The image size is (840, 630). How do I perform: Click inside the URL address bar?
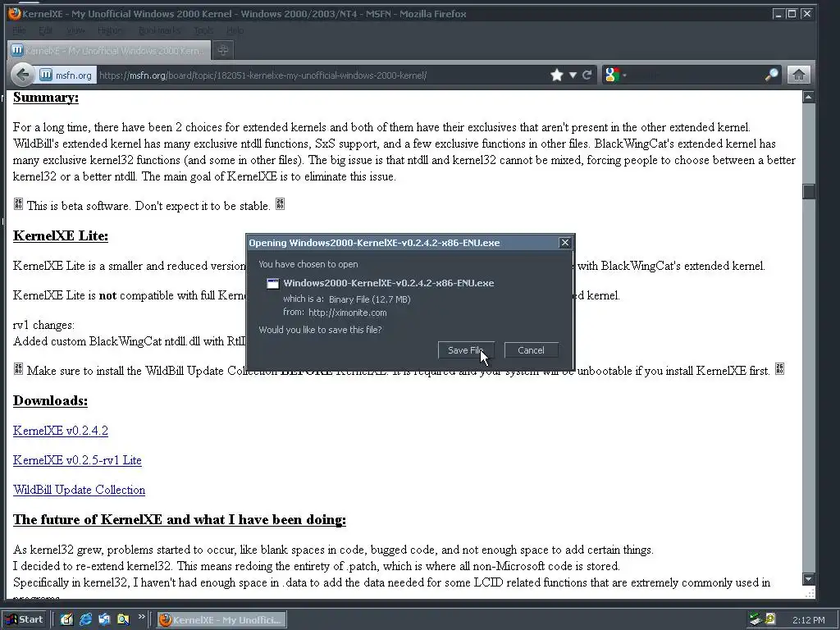point(322,75)
